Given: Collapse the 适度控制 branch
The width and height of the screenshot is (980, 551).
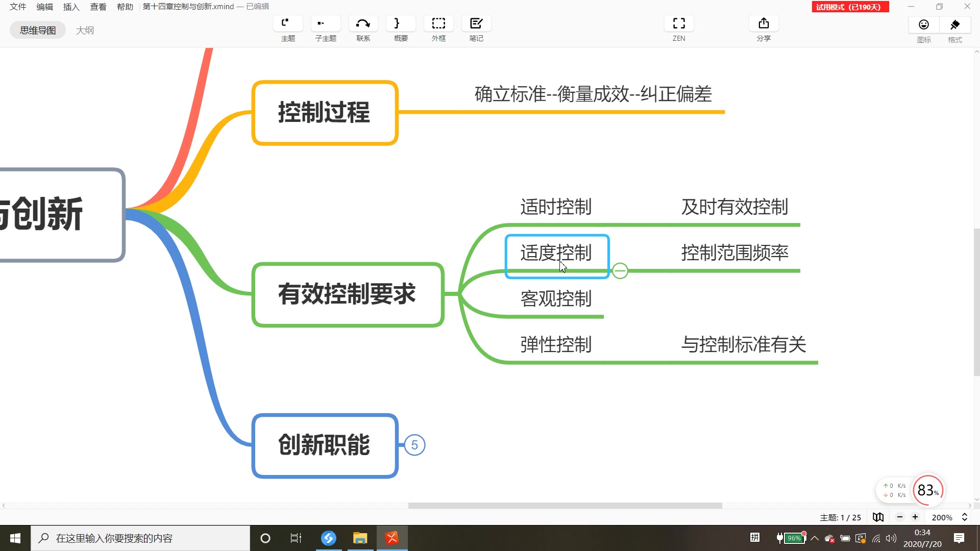Looking at the screenshot, I should pos(620,270).
